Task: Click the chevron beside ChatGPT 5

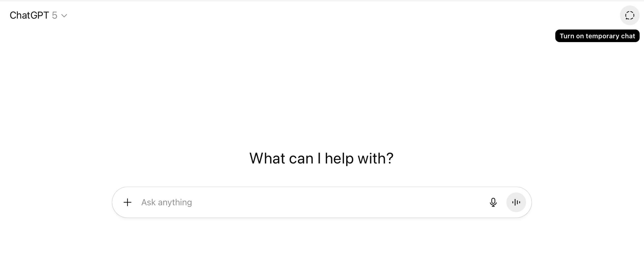Action: click(64, 16)
